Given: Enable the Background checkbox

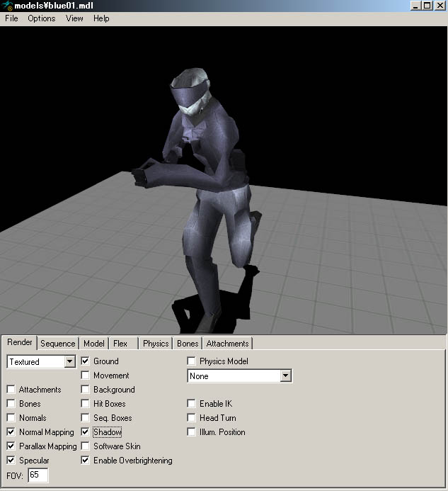Looking at the screenshot, I should [x=85, y=389].
